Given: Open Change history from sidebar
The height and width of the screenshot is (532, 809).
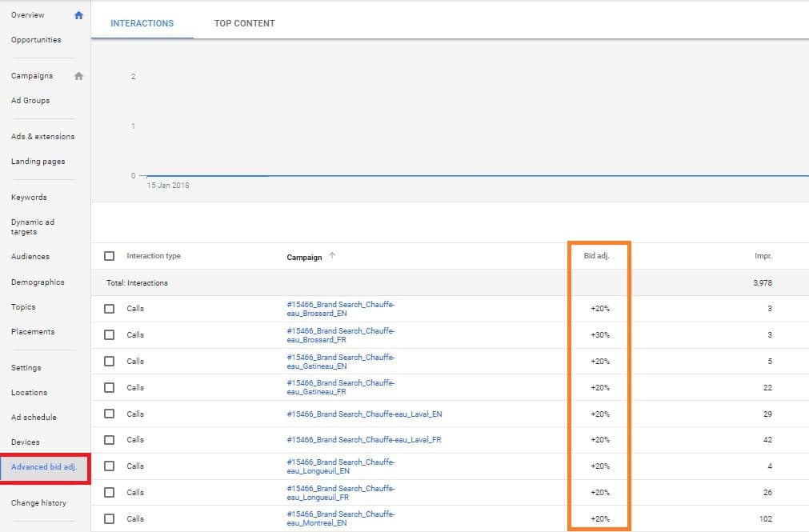Looking at the screenshot, I should [x=38, y=503].
